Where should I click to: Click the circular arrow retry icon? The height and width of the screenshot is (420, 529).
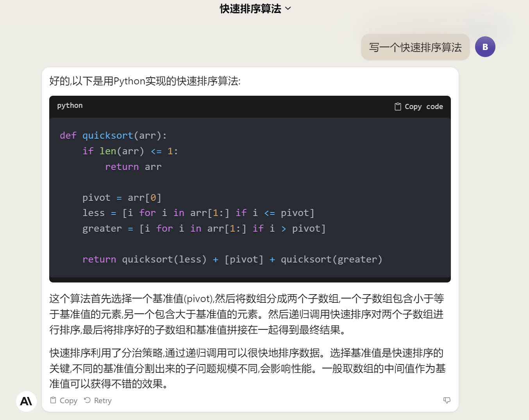88,400
